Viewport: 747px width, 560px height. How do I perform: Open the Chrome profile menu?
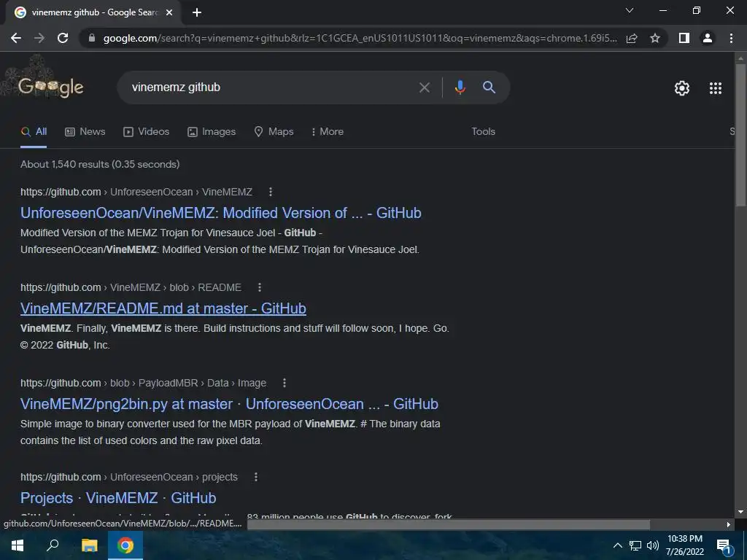708,38
